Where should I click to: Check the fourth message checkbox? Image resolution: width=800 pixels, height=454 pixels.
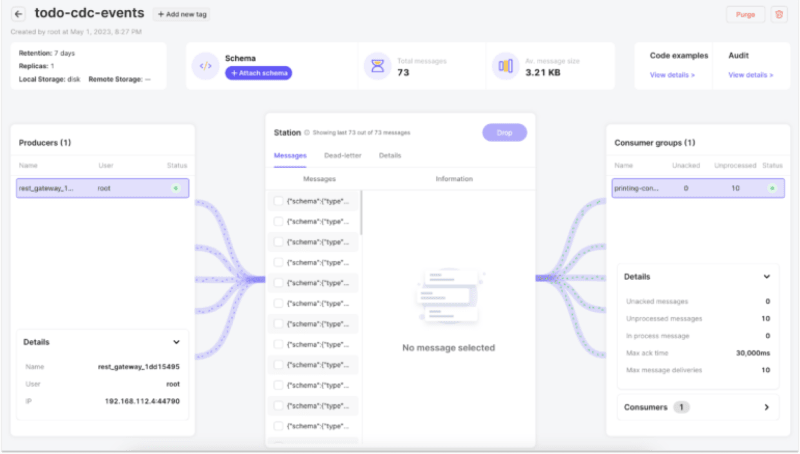coord(278,262)
